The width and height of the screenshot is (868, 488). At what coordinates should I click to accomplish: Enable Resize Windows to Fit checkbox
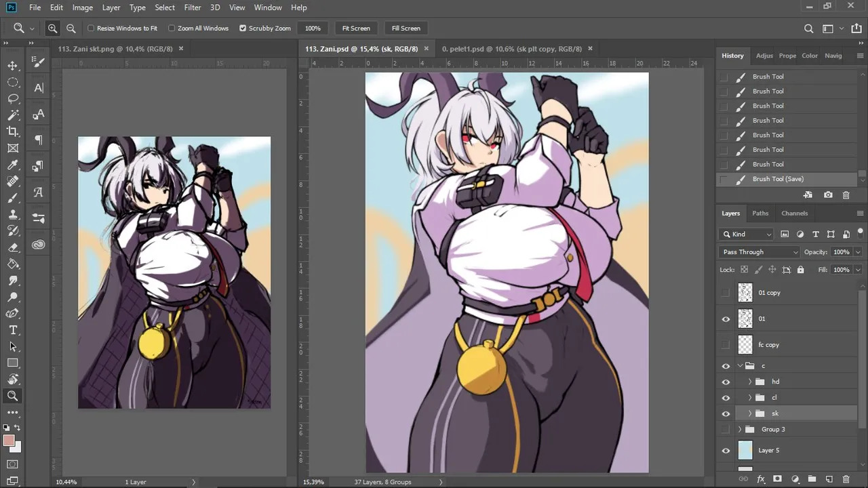pos(91,28)
